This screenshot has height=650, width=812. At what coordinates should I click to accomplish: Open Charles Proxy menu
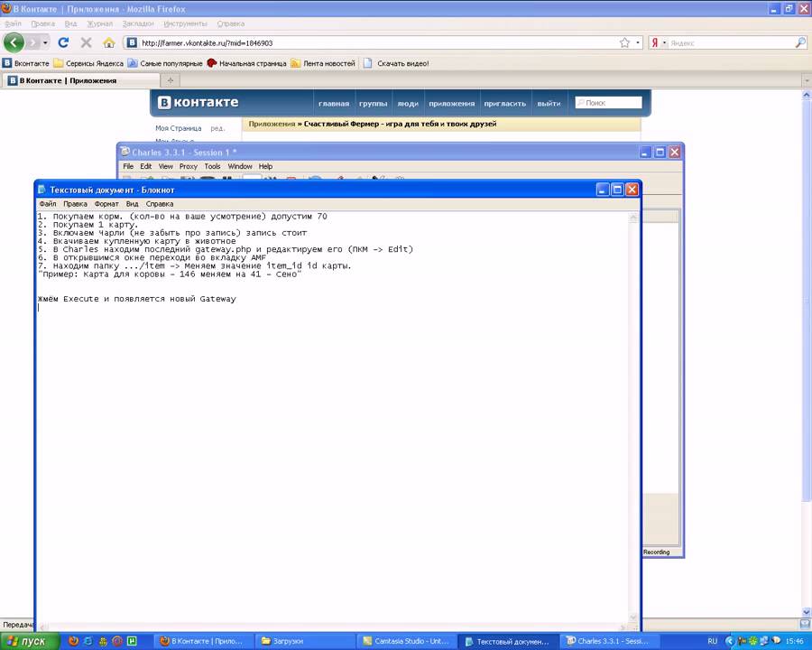[188, 166]
